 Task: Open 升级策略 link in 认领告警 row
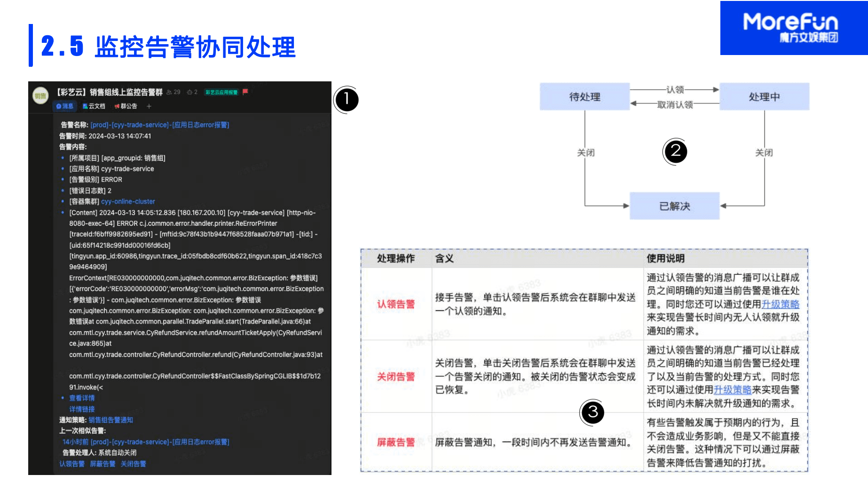[781, 304]
